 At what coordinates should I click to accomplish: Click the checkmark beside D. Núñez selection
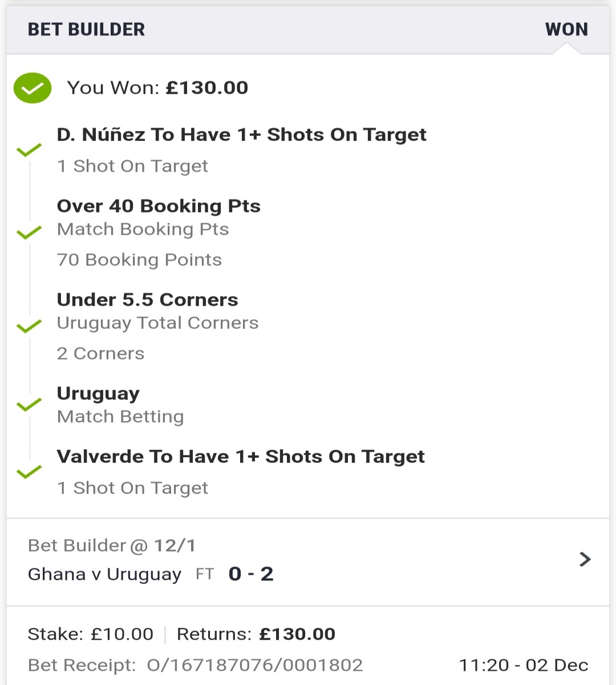pos(29,150)
